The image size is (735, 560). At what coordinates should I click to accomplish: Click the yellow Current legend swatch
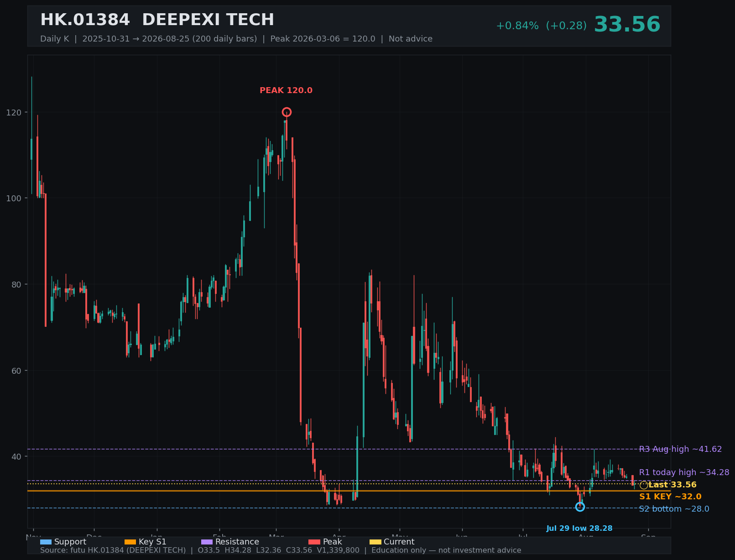tap(375, 542)
